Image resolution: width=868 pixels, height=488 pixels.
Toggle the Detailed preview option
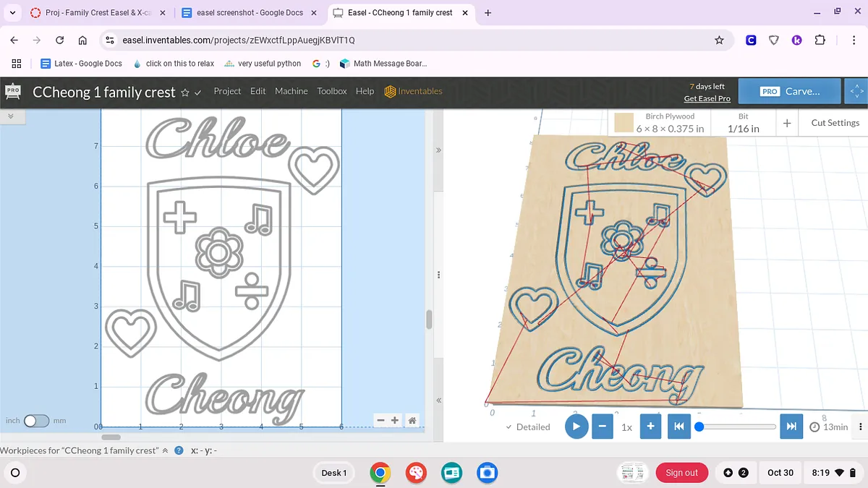(528, 427)
